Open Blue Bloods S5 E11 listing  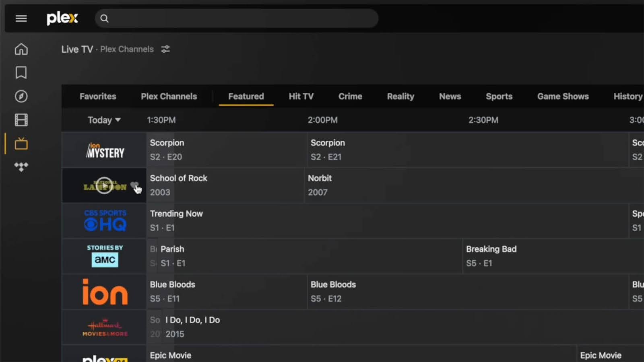226,292
